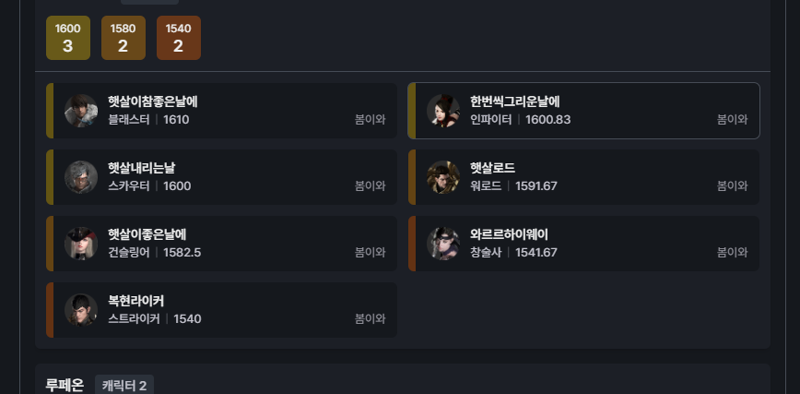
Task: Select the 1540 level filter badge
Action: 179,38
